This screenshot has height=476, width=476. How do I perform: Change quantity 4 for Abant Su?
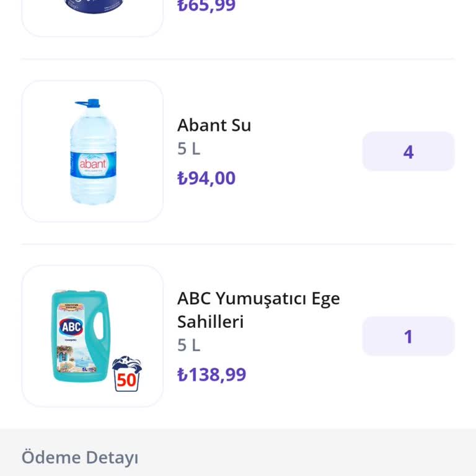[x=408, y=152]
